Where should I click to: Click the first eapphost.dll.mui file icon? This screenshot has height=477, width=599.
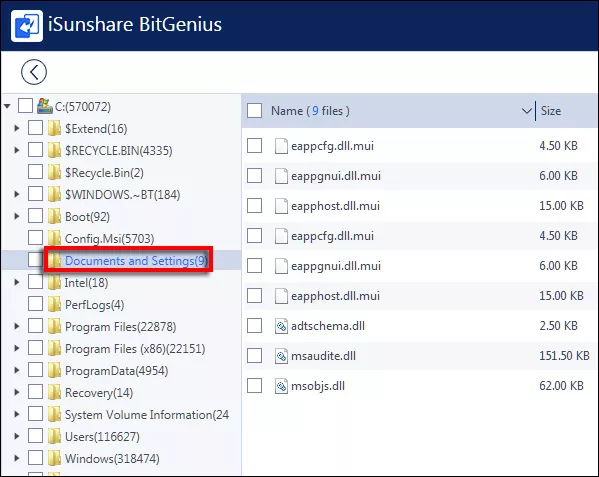pyautogui.click(x=281, y=206)
